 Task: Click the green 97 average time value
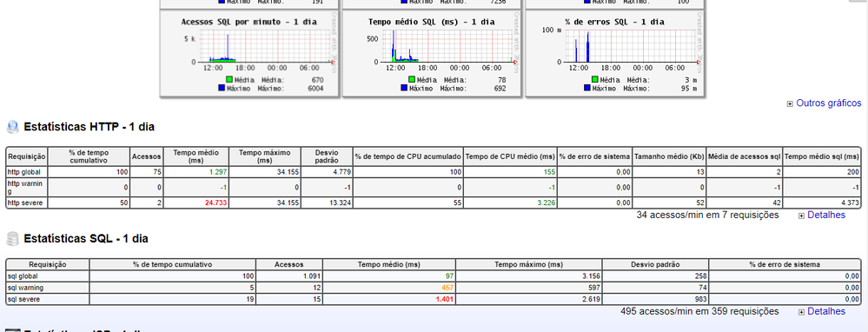(449, 276)
